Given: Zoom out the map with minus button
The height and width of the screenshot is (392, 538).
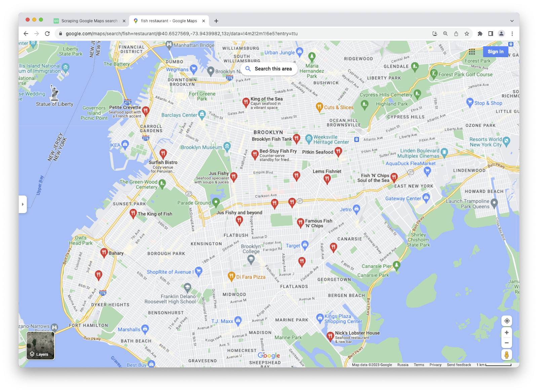Looking at the screenshot, I should click(506, 343).
